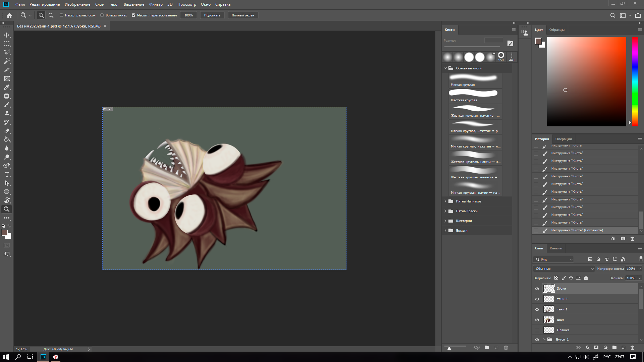Switch to the Образцы tab

point(557,30)
